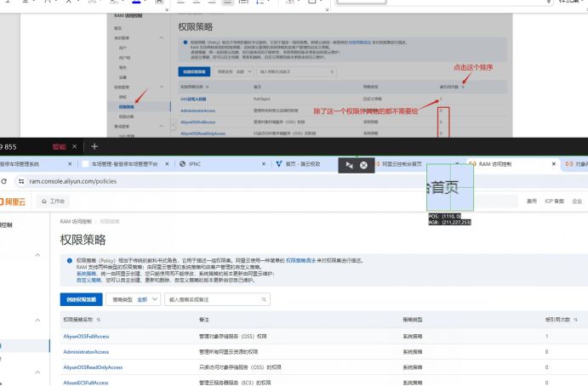Close the 车场管理-智慧停车场管理平台 tab
Screen dimensions: 588x386
(167, 164)
